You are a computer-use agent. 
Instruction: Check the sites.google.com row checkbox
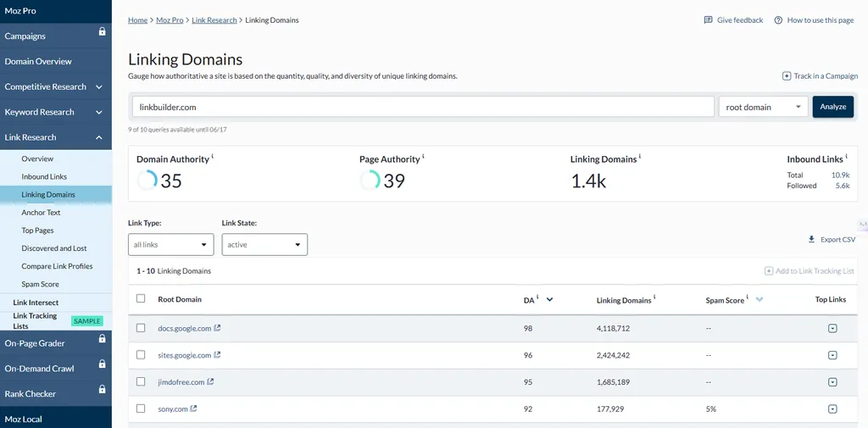point(141,354)
